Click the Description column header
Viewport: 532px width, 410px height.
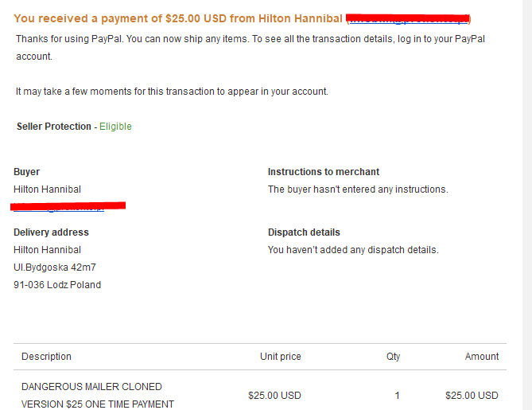coord(46,357)
